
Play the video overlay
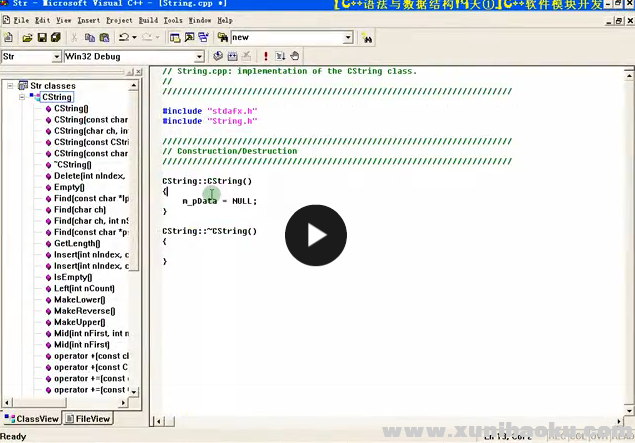(x=316, y=236)
